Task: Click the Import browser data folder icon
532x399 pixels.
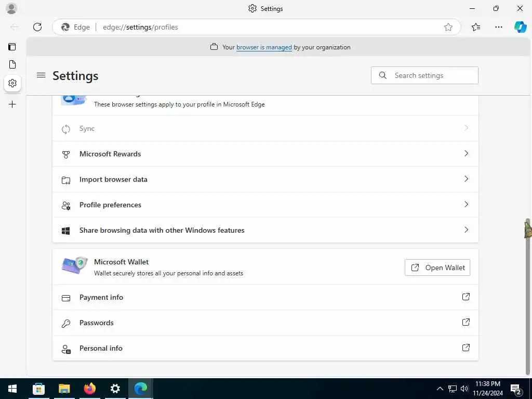Action: tap(66, 180)
